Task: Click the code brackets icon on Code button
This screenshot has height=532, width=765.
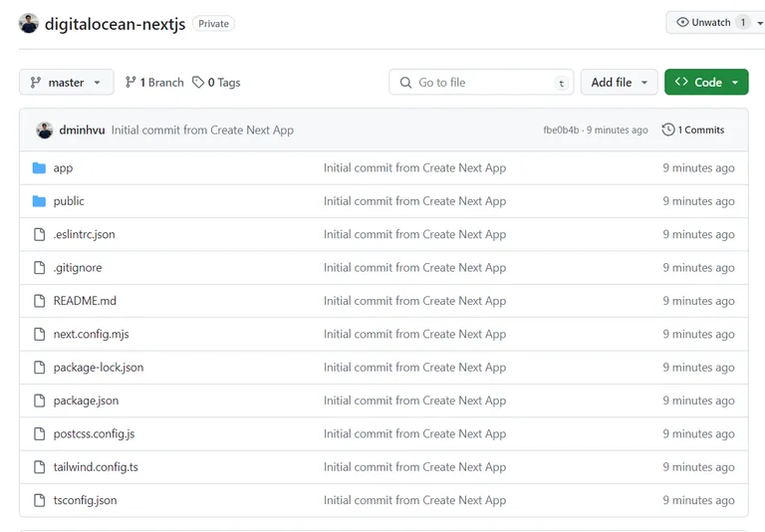Action: [x=681, y=82]
